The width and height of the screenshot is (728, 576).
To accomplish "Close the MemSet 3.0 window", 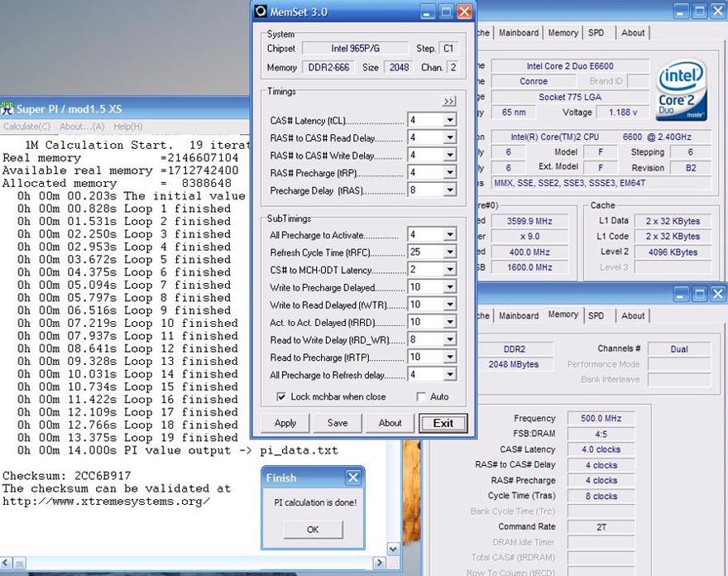I will 464,12.
